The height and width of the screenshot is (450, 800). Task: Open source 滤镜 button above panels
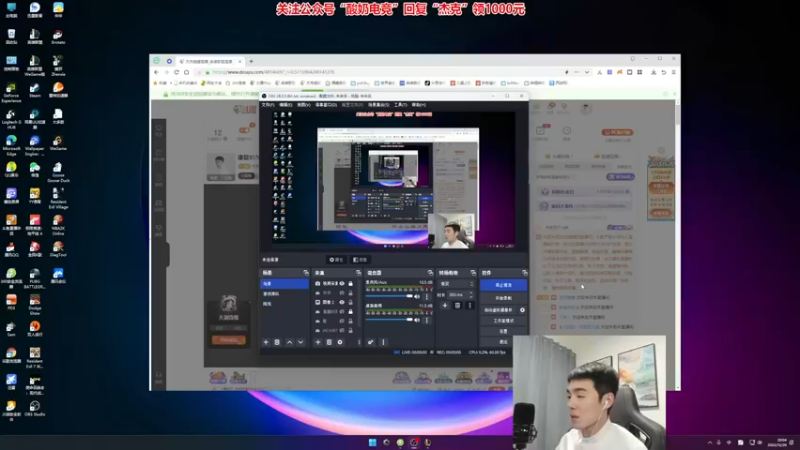pyautogui.click(x=360, y=260)
